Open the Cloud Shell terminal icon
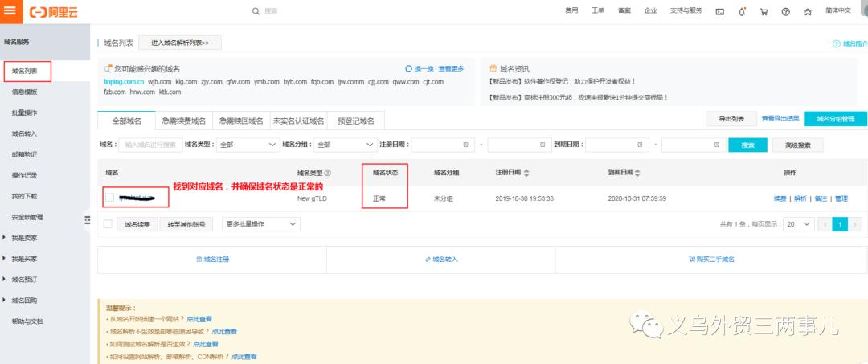Viewport: 868px width, 364px height. [719, 11]
